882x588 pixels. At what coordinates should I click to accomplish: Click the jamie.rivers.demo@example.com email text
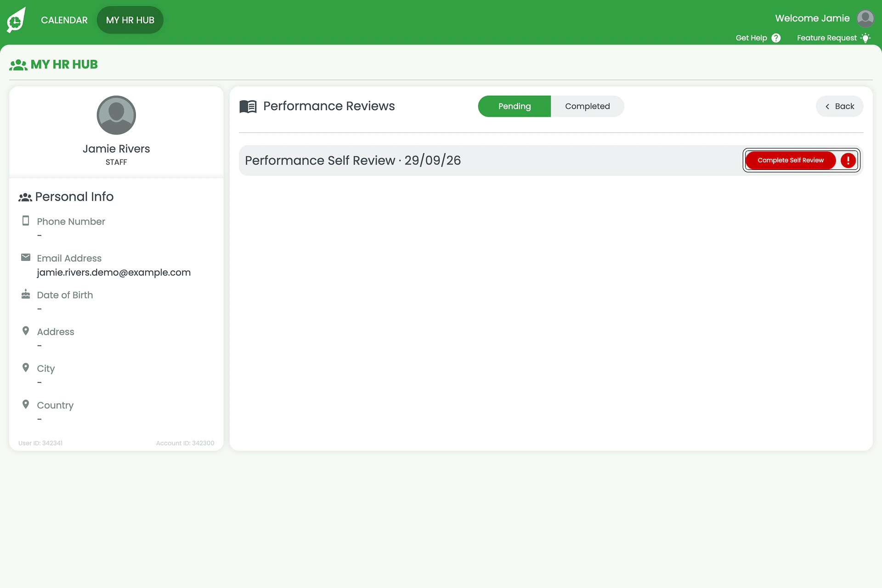(113, 272)
